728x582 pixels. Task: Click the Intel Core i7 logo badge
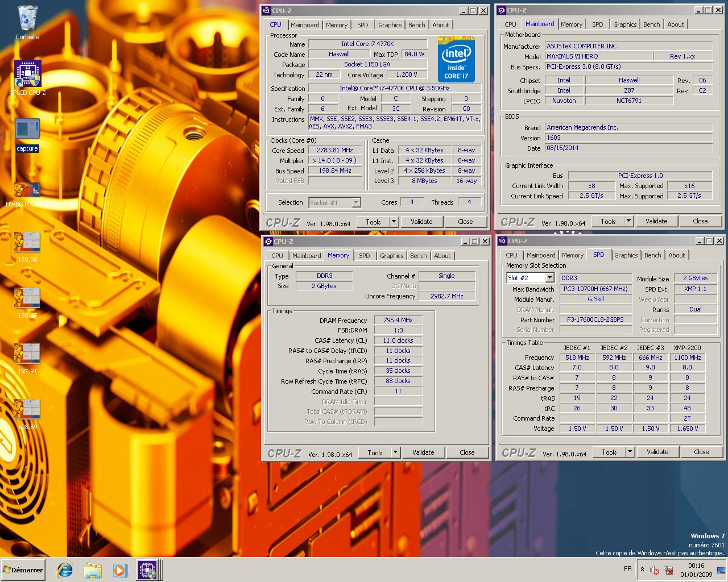coord(456,59)
